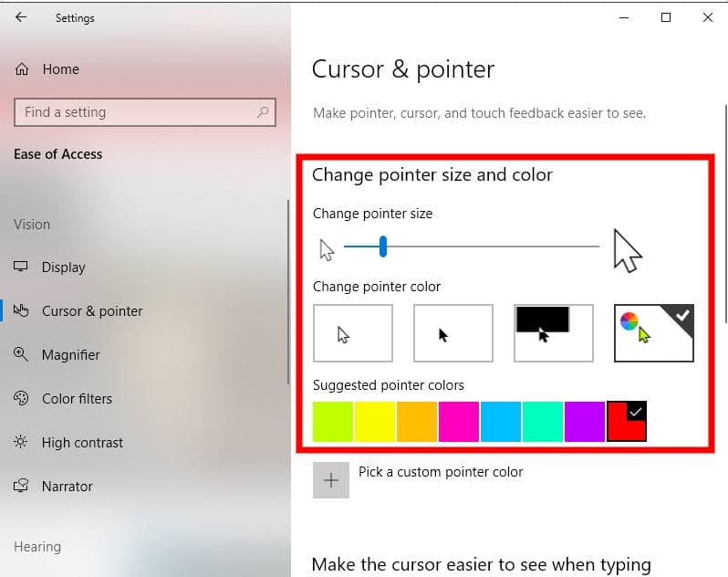The height and width of the screenshot is (577, 728).
Task: Select Cursor & pointer in sidebar
Action: pos(92,310)
